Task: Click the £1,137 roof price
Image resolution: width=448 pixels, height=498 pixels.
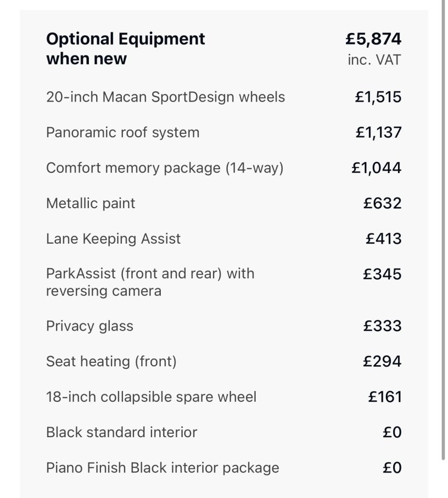Action: [378, 132]
